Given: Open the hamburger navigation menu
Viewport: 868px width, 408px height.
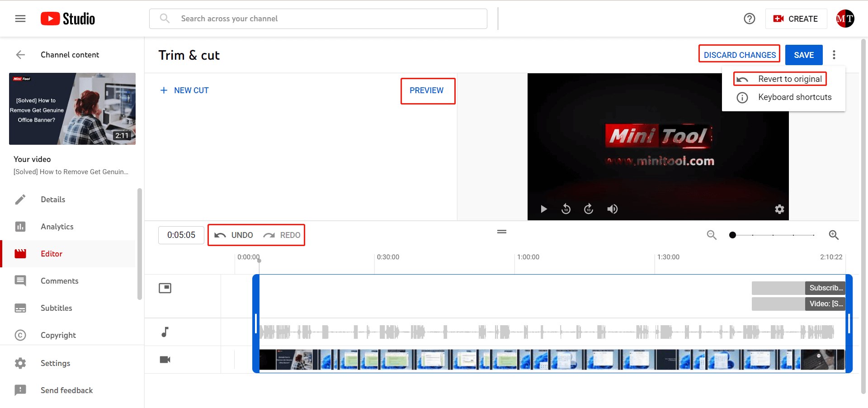Looking at the screenshot, I should 20,19.
